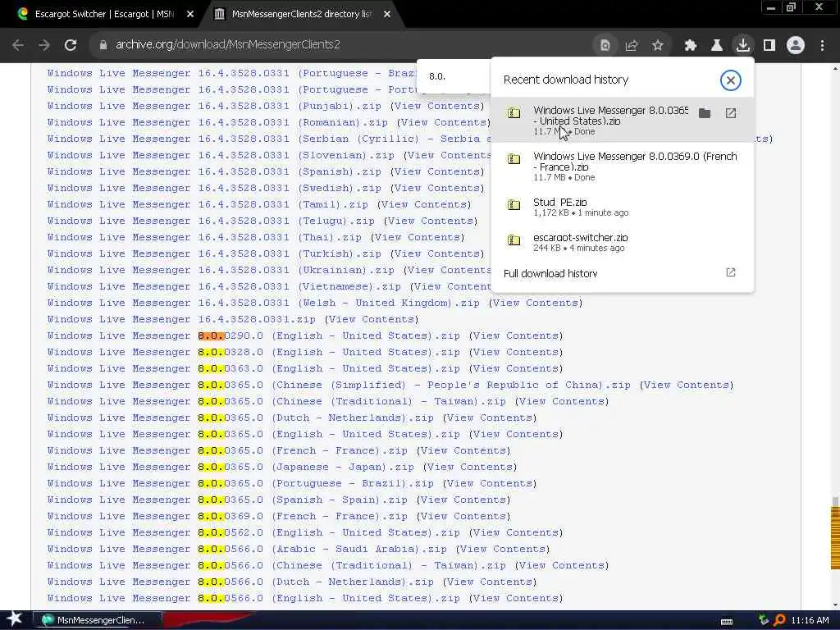
Task: Open the taskbar start star icon
Action: tap(15, 619)
